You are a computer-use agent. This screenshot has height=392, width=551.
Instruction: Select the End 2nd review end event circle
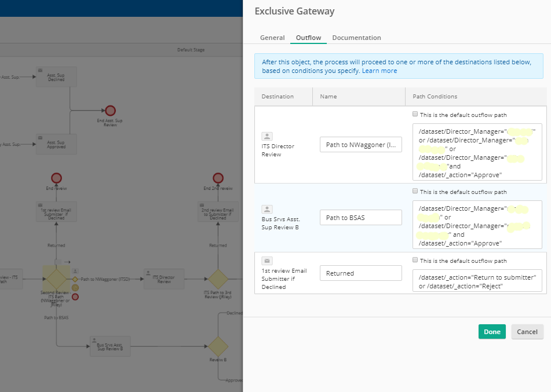[218, 178]
